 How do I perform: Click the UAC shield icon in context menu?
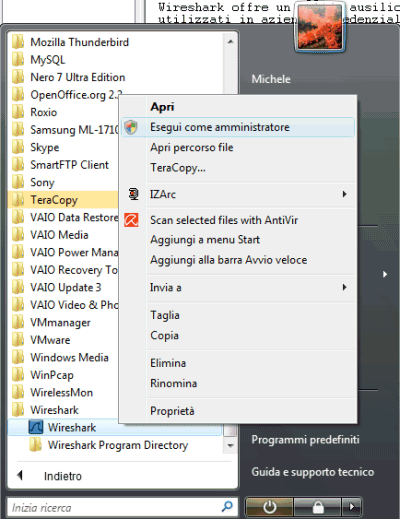coord(131,127)
